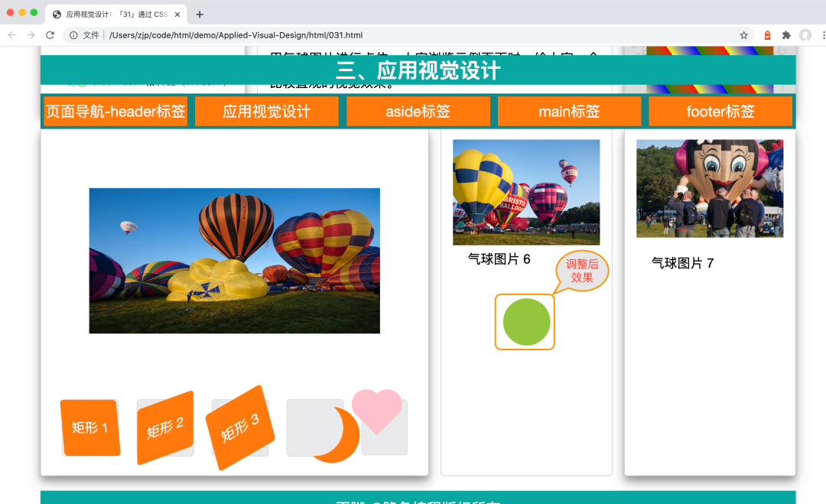Click the orange 矩形 1 box
The image size is (826, 504).
coord(90,428)
